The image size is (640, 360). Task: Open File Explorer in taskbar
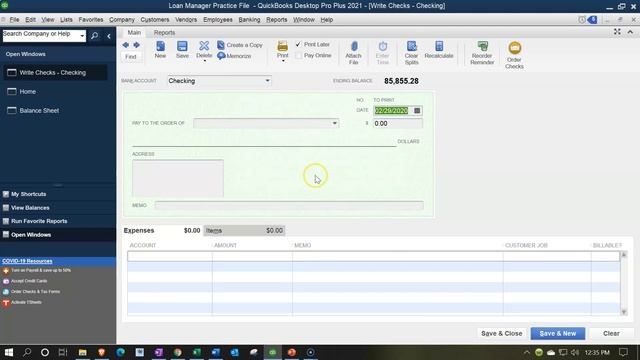coord(82,352)
